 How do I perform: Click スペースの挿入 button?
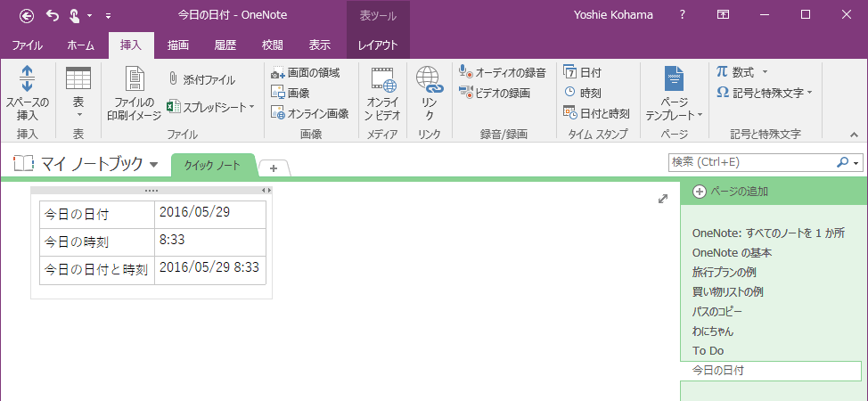pos(27,94)
